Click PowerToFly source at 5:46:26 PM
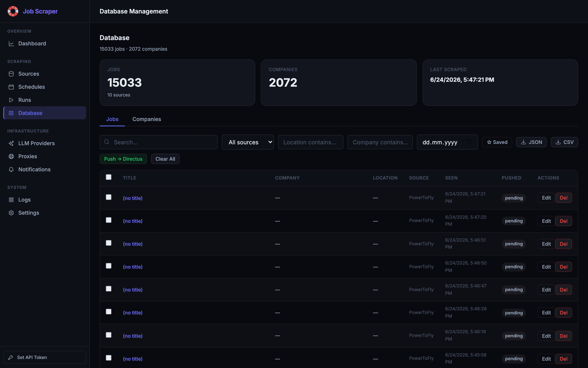 click(x=421, y=312)
